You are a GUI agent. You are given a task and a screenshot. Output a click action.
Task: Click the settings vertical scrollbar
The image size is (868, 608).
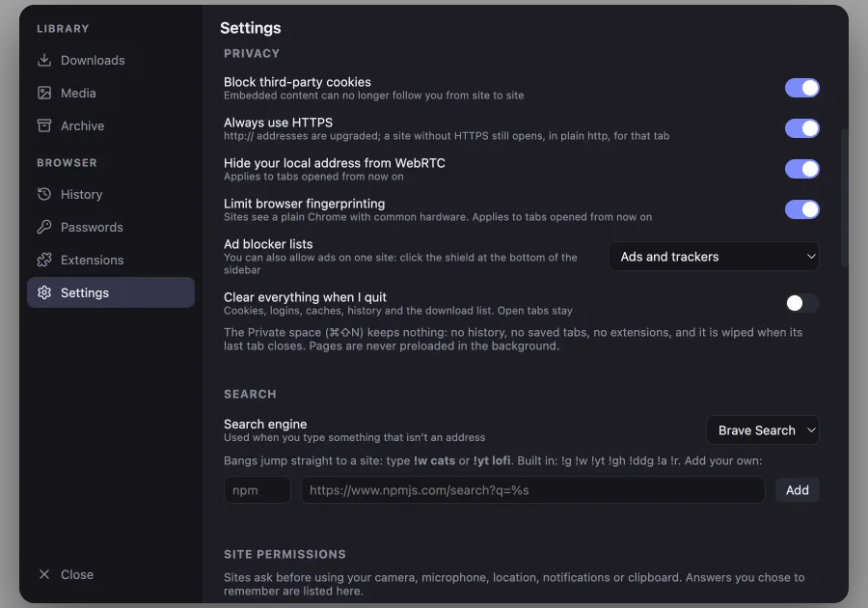[x=844, y=198]
